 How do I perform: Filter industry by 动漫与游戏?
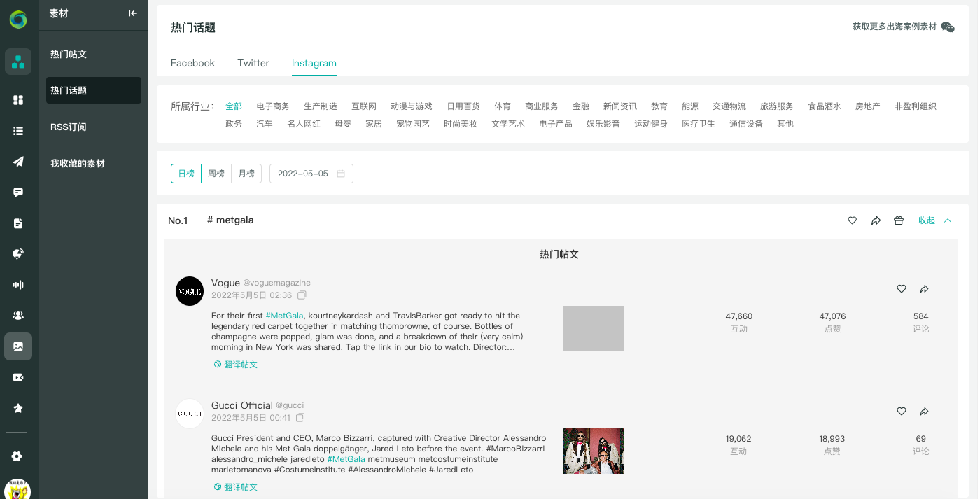[x=412, y=106]
